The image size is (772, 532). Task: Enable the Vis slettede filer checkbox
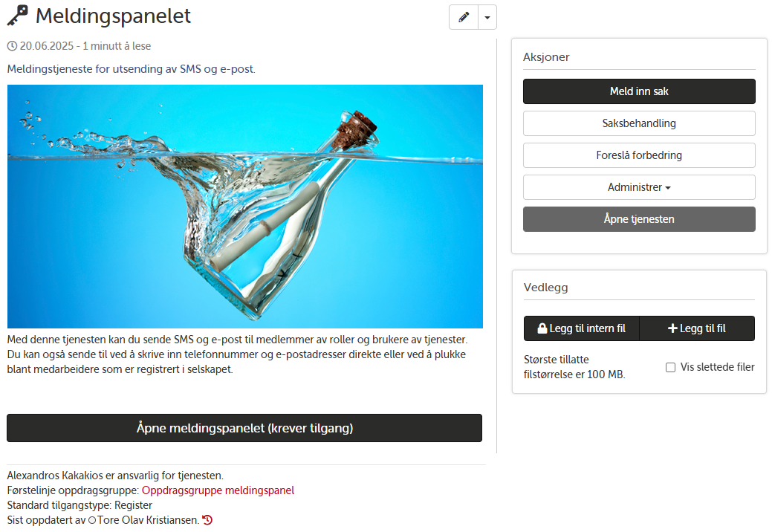coord(670,367)
